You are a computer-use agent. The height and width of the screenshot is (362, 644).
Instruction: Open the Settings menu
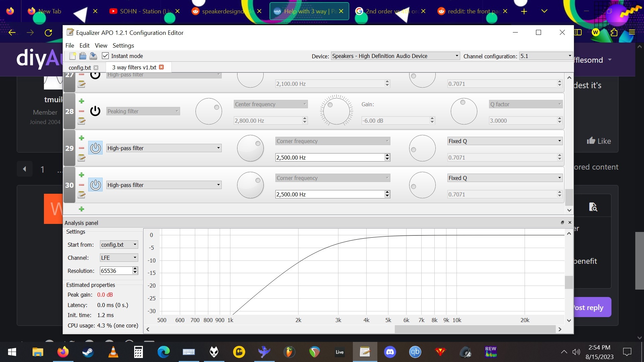[x=123, y=45]
